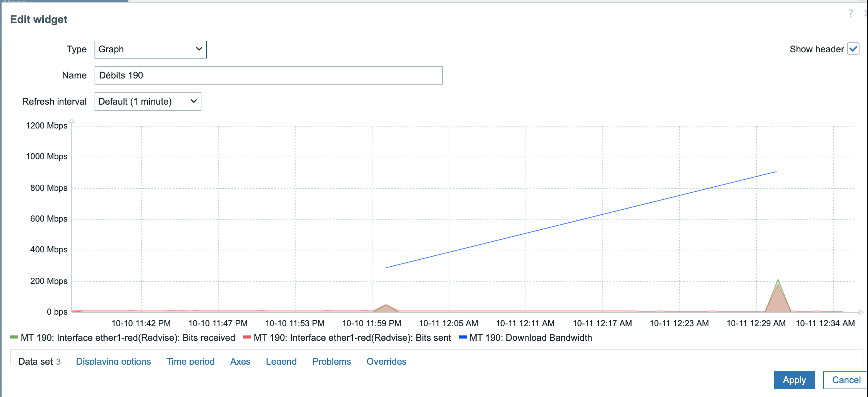Open the Displaying options tab

pyautogui.click(x=113, y=361)
